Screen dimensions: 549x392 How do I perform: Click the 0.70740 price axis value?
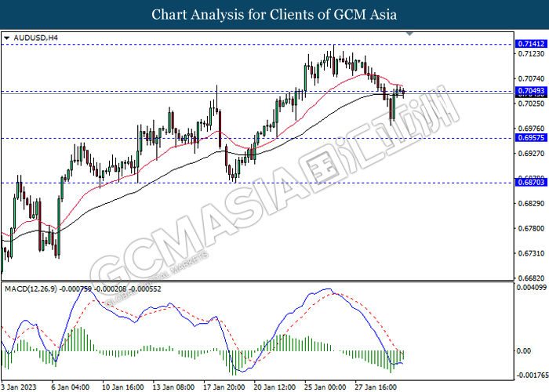point(531,78)
